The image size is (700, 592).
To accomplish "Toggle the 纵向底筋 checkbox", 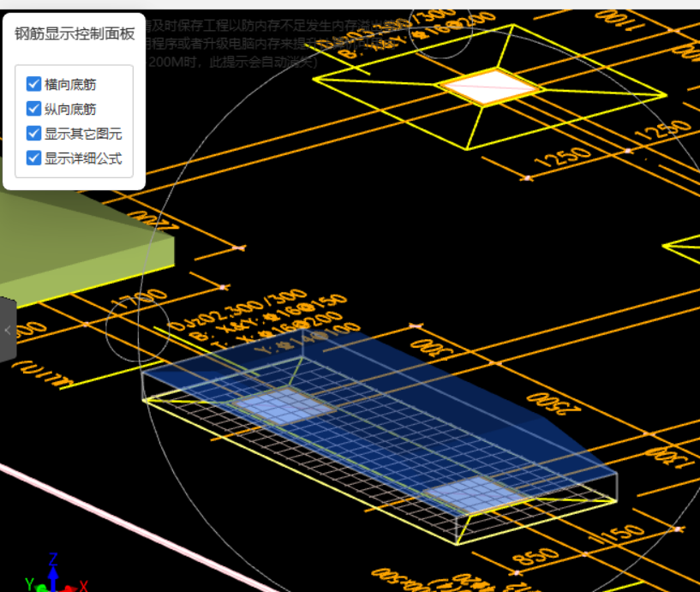I will [34, 109].
